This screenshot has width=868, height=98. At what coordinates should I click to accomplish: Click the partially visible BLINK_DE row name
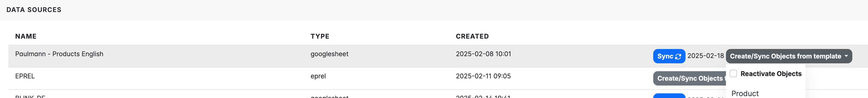[30, 96]
